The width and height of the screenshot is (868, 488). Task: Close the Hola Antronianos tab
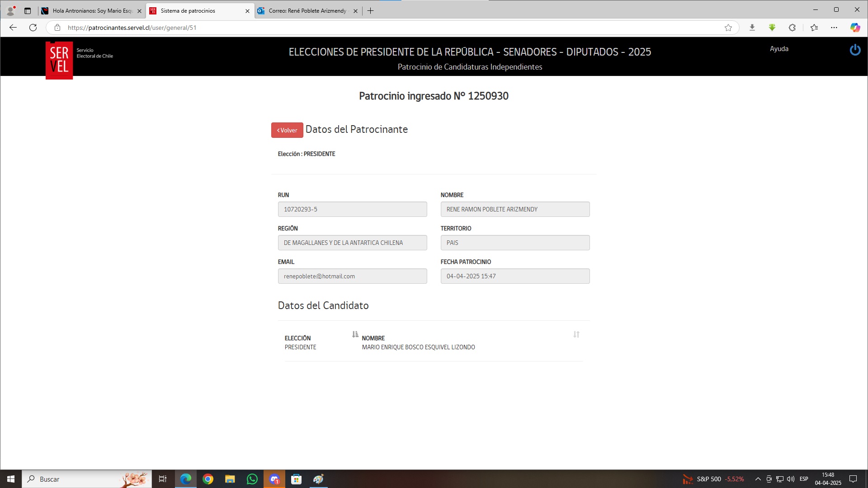(139, 11)
